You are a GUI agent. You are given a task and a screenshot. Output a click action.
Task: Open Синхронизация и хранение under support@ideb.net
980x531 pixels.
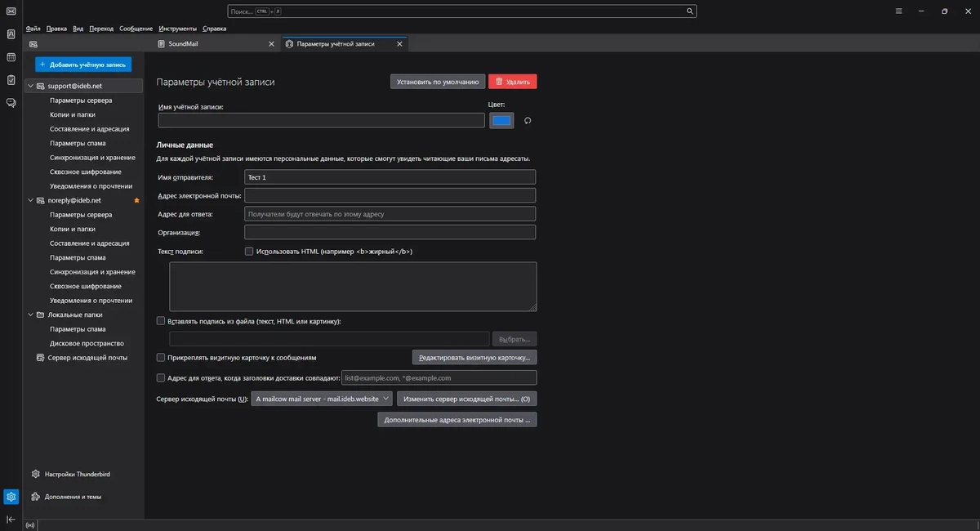pos(92,158)
